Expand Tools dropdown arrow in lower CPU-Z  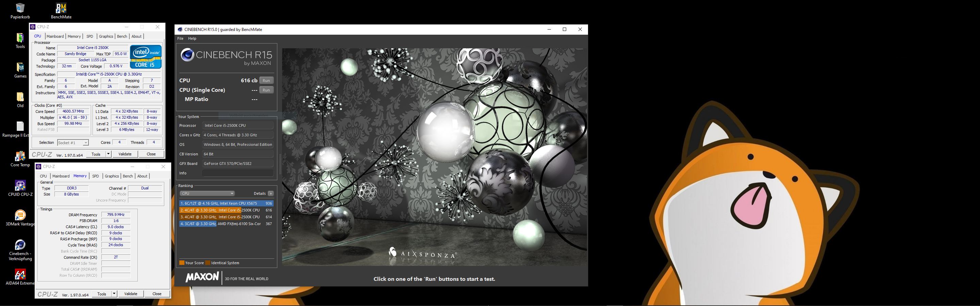[x=114, y=294]
